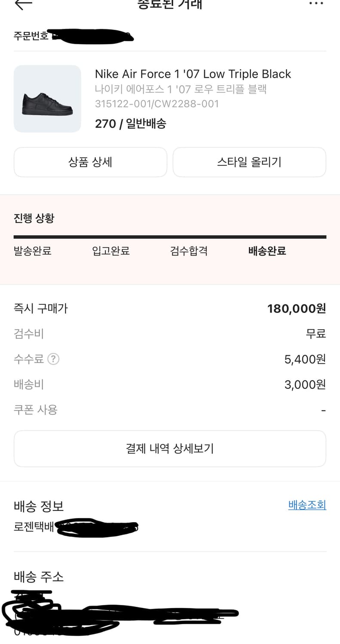
Task: Tap the model number 315122-001/CW2288-001
Action: coord(157,103)
